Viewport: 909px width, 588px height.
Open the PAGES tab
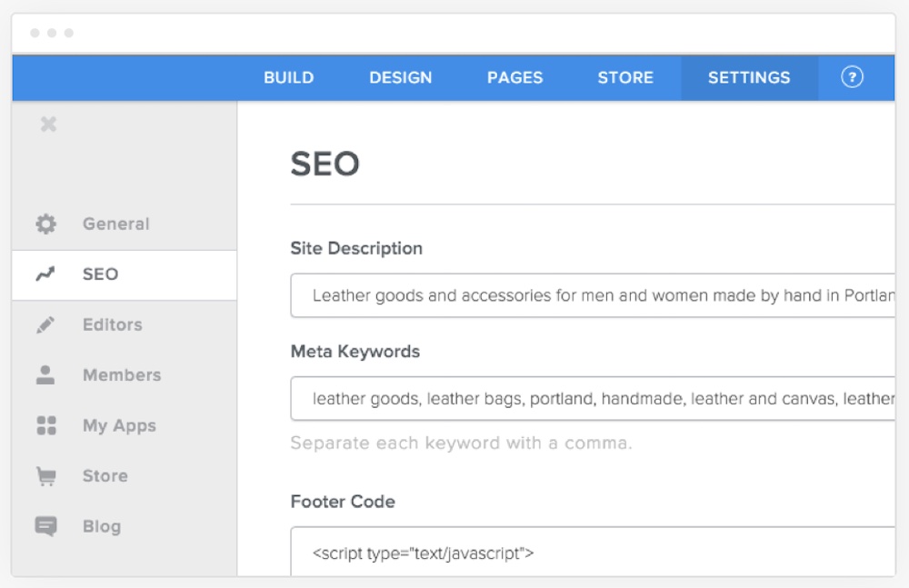(x=514, y=78)
